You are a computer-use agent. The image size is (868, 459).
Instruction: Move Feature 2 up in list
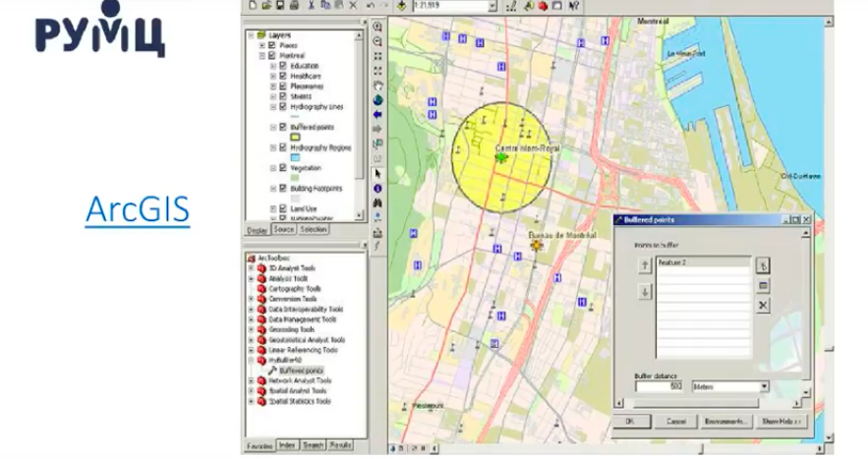644,265
